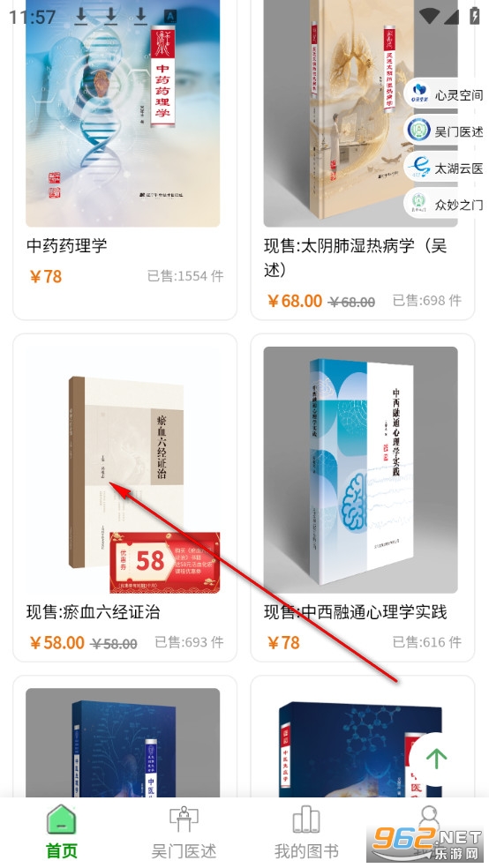Open the 吴门医述 floating shortcut icon
Screen dimensions: 489x868
pos(418,131)
